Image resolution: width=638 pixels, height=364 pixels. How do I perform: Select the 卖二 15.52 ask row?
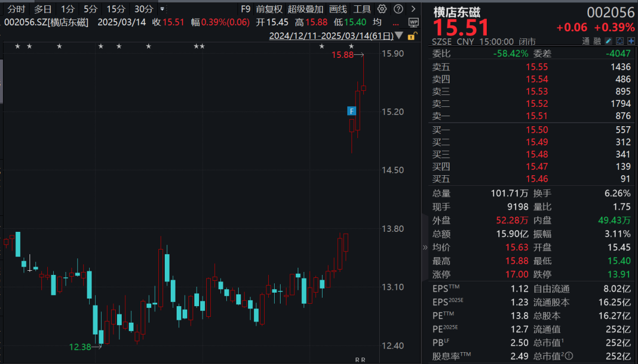click(532, 104)
